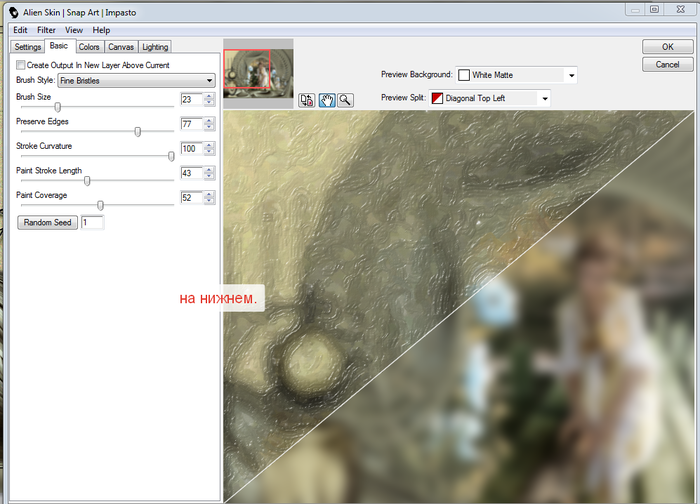Open the Preview Background dropdown
The image size is (700, 504).
(516, 75)
